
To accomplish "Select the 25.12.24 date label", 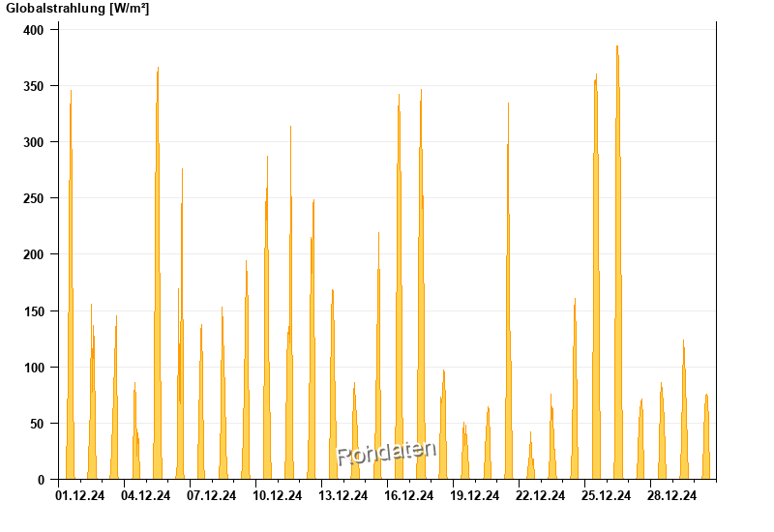I will pyautogui.click(x=607, y=496).
